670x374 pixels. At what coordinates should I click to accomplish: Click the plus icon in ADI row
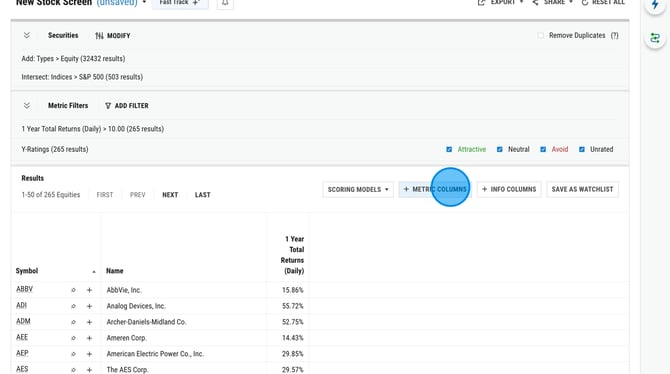(89, 306)
